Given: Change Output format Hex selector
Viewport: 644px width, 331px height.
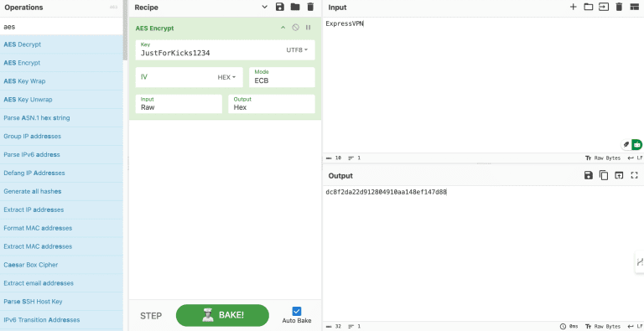Looking at the screenshot, I should click(272, 104).
